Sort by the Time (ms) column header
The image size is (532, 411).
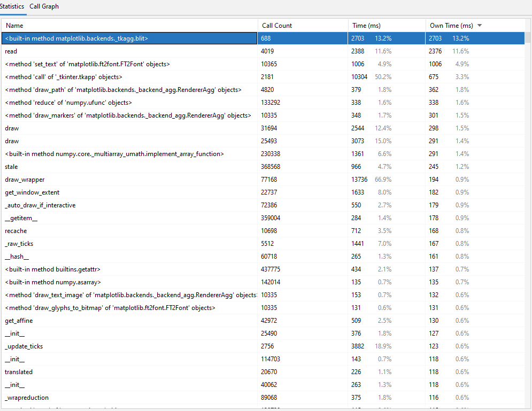[x=387, y=26]
